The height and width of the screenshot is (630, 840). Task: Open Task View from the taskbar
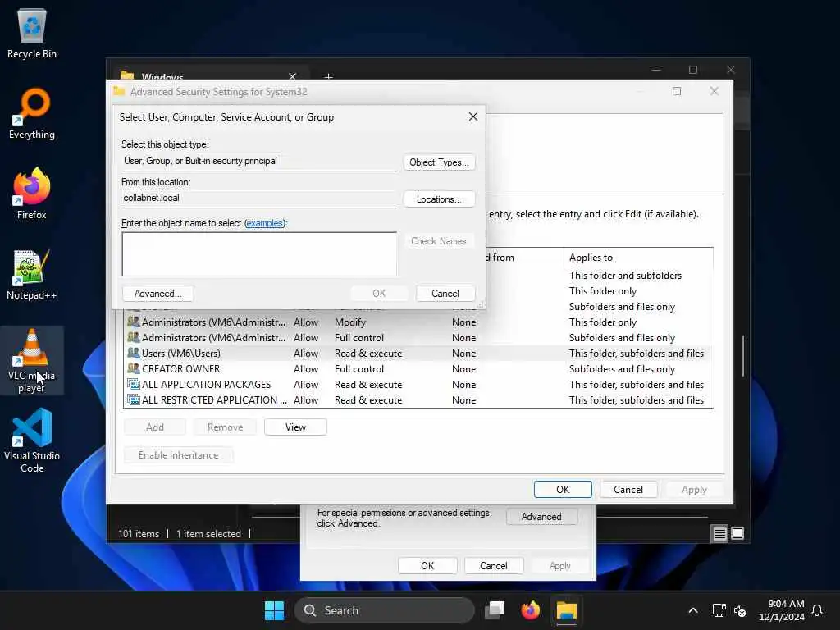[x=495, y=610]
